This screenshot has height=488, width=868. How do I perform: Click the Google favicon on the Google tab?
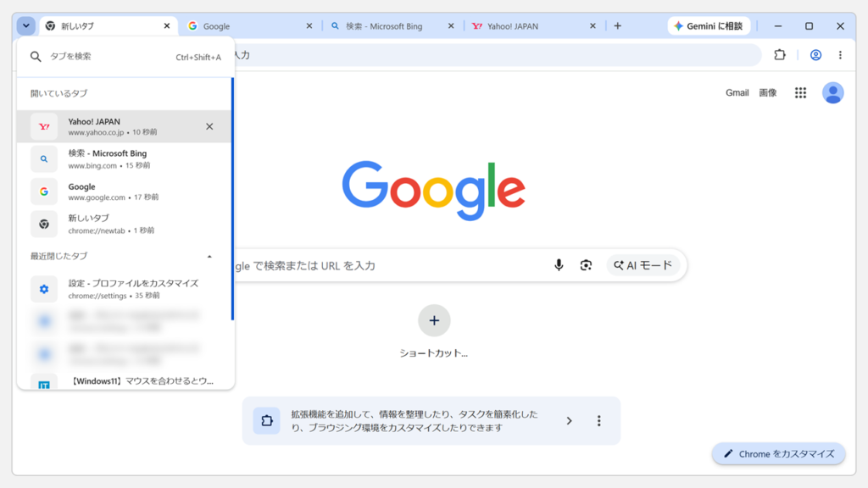pyautogui.click(x=192, y=26)
